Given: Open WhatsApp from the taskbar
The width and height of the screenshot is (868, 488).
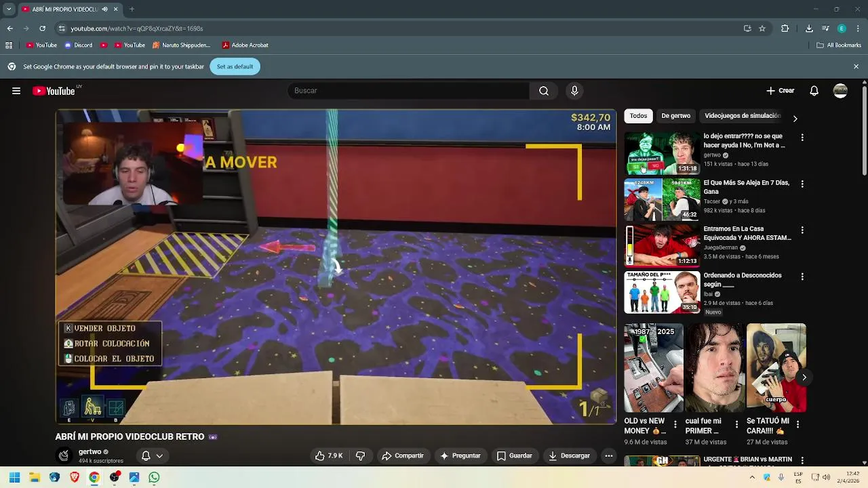Looking at the screenshot, I should (154, 477).
